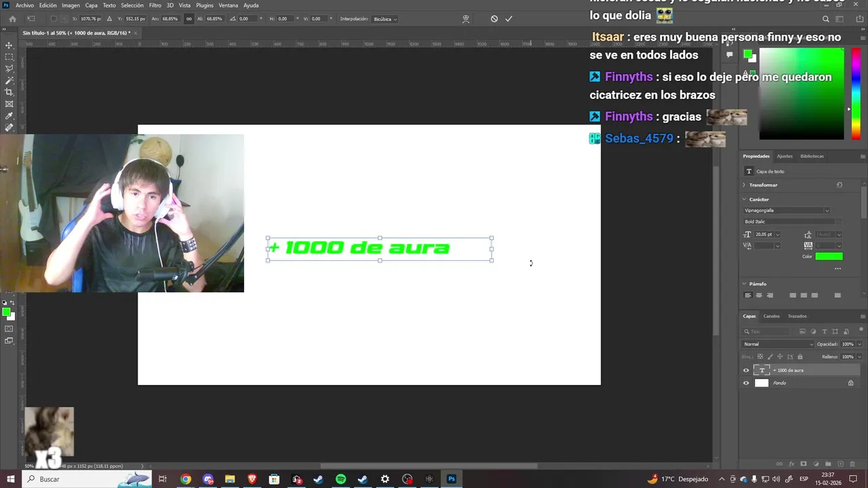Select the Move tool
This screenshot has height=488, width=868.
pyautogui.click(x=9, y=45)
